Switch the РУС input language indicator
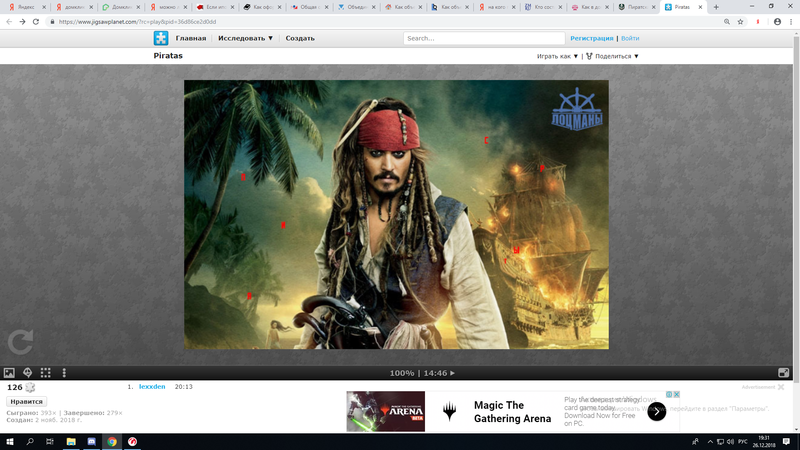Viewport: 800px width, 450px height. point(743,442)
